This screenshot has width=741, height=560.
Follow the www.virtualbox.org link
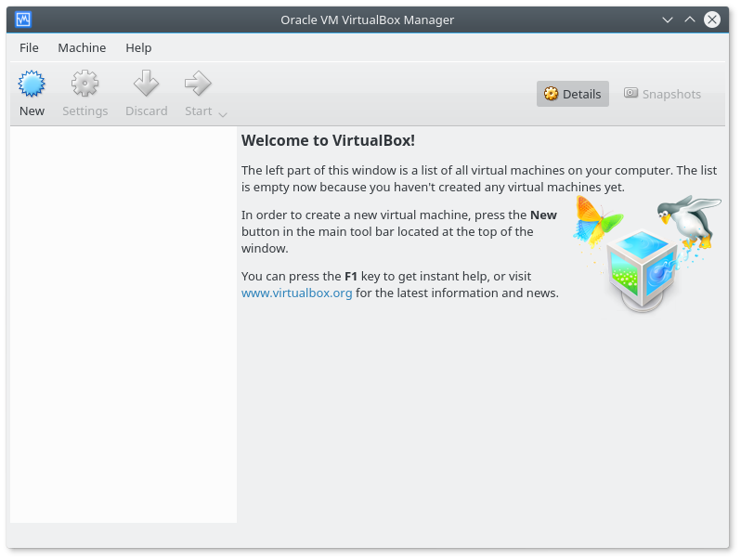click(x=296, y=293)
